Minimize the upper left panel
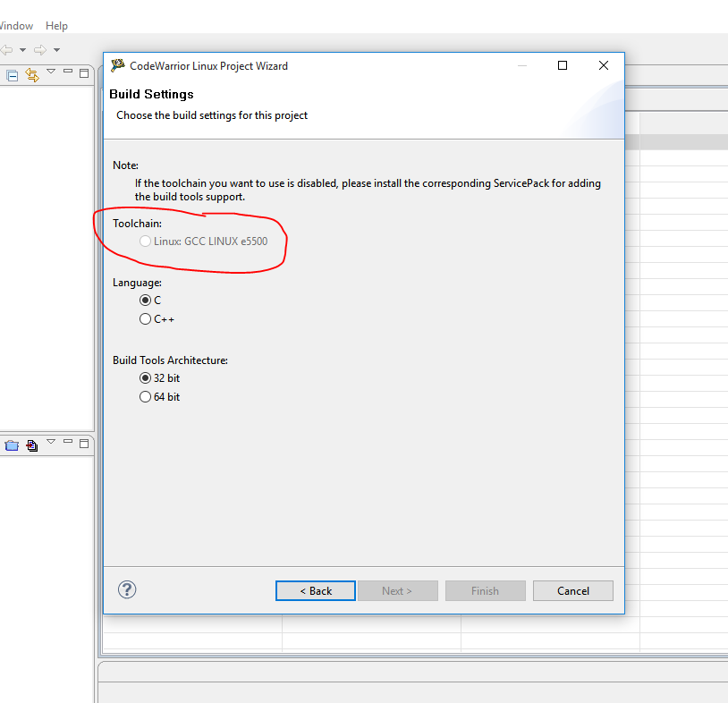This screenshot has height=703, width=728. tap(68, 71)
